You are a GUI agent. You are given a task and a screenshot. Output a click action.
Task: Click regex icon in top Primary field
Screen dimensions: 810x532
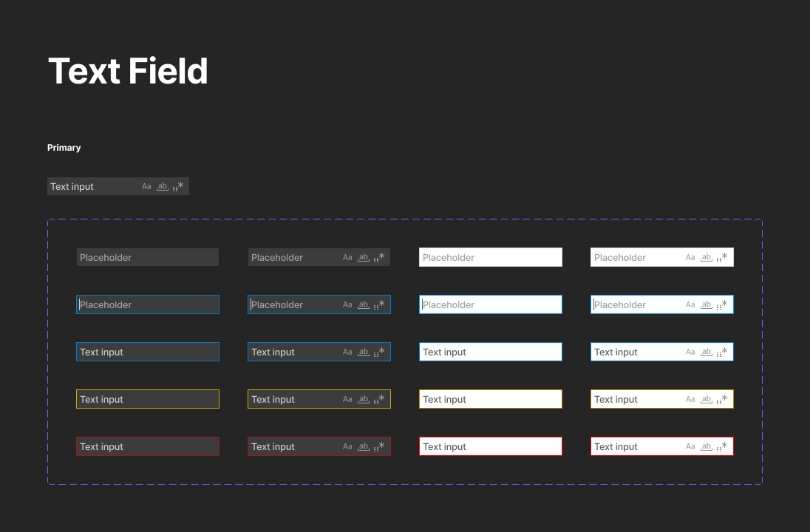coord(178,187)
